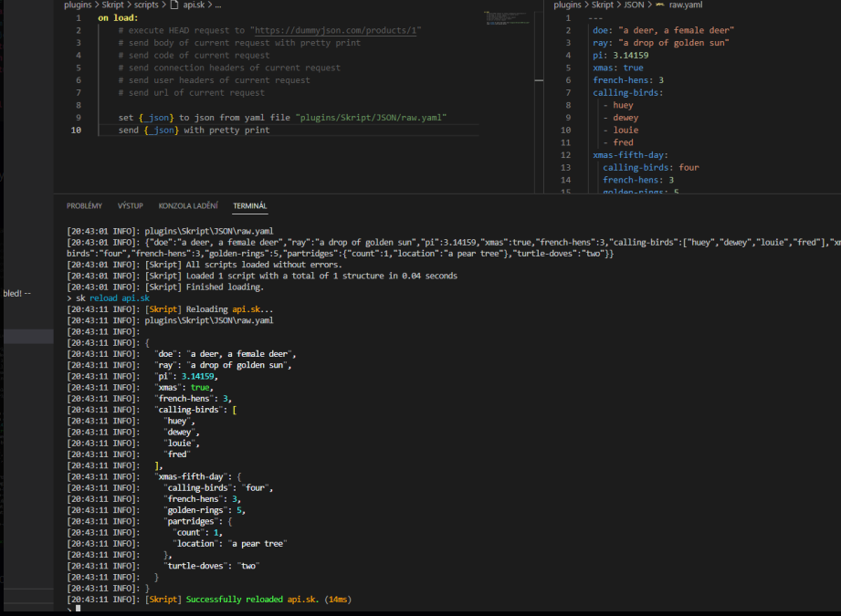
Task: Open the Konzola ladění tab
Action: coord(188,206)
